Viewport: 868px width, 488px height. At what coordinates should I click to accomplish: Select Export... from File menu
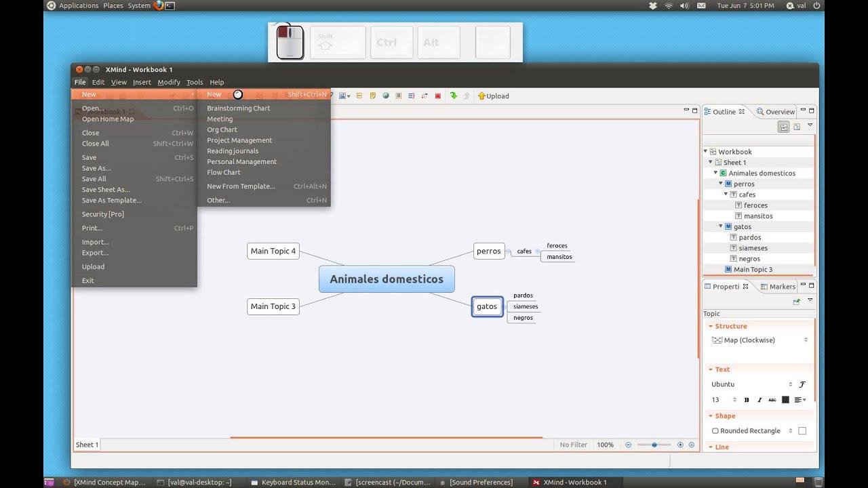pos(96,253)
